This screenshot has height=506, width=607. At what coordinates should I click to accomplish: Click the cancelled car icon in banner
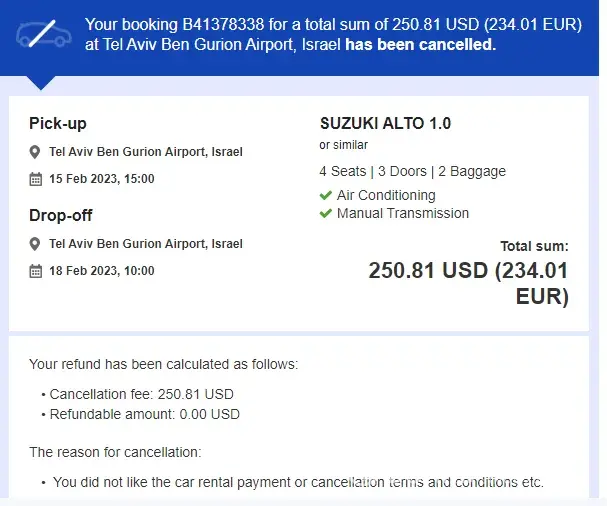coord(43,36)
